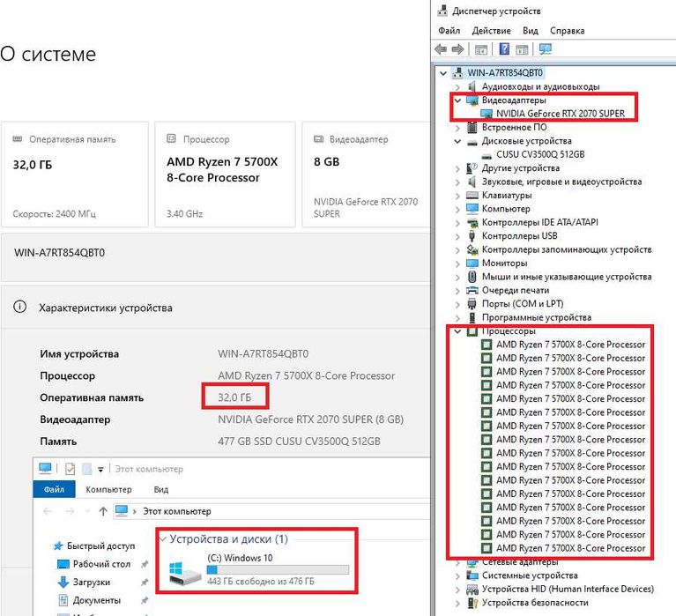The height and width of the screenshot is (616, 676).
Task: Open Документы folder in navigation pane
Action: pyautogui.click(x=89, y=600)
